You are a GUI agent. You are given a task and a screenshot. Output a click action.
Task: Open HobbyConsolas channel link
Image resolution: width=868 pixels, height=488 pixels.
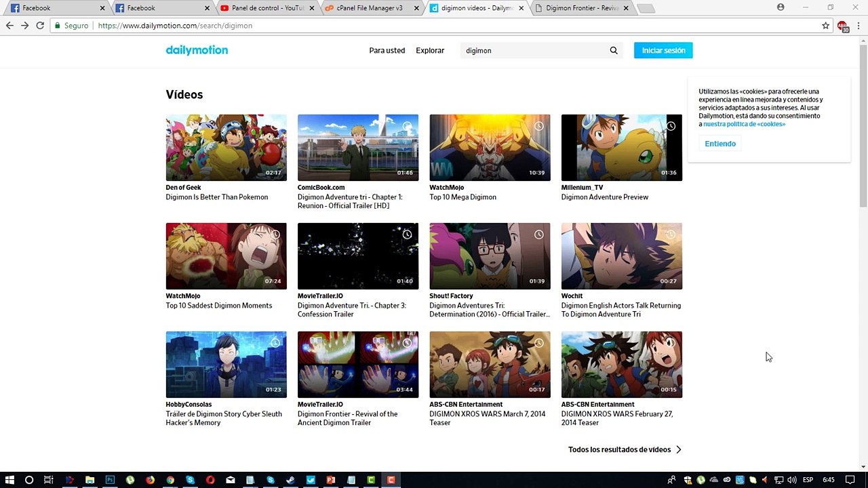[x=189, y=405]
